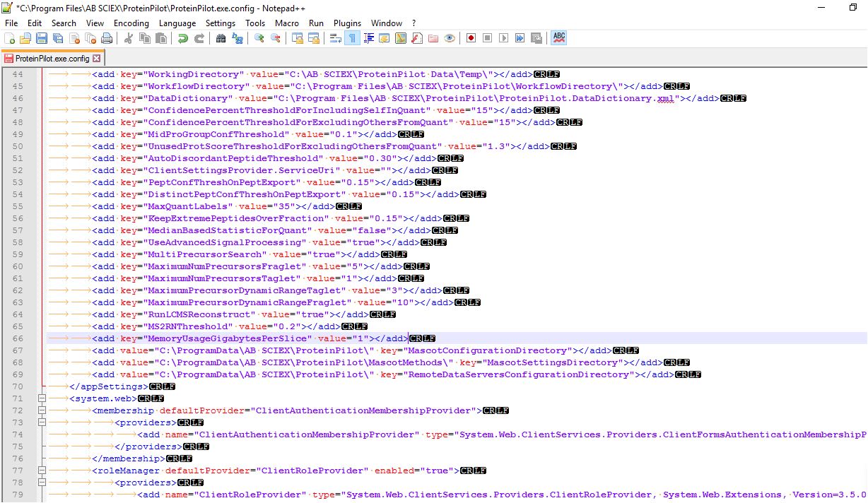Zoom in with the magnifier plus icon

(259, 37)
